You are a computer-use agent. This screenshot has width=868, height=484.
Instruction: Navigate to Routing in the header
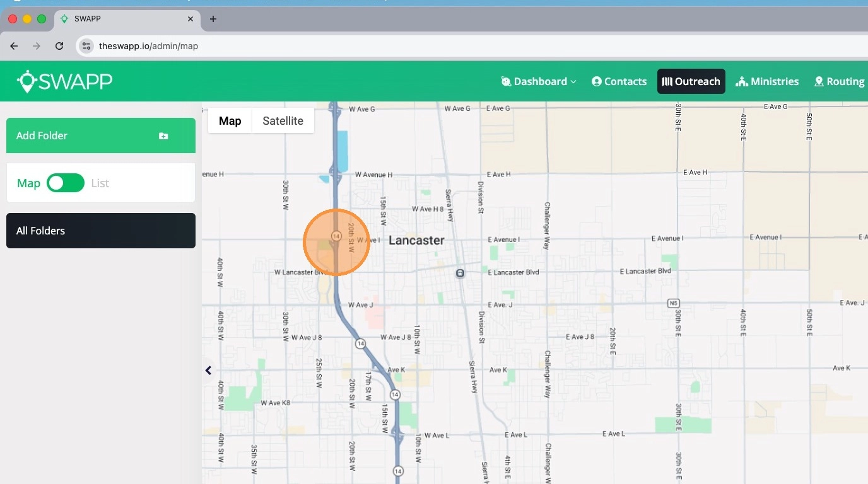pyautogui.click(x=839, y=81)
